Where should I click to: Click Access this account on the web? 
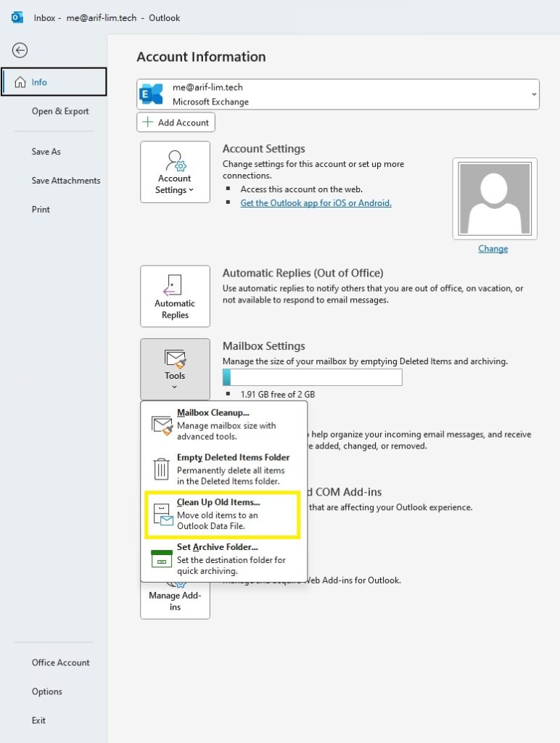click(x=301, y=189)
